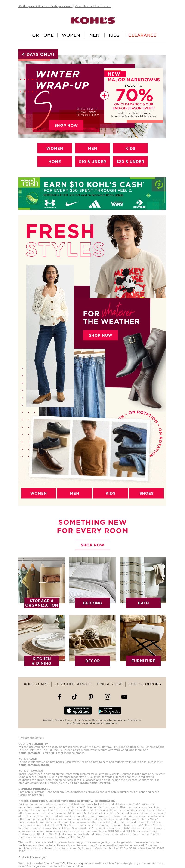This screenshot has width=185, height=868.
Task: Open the Facebook icon in the footer
Action: click(x=60, y=697)
